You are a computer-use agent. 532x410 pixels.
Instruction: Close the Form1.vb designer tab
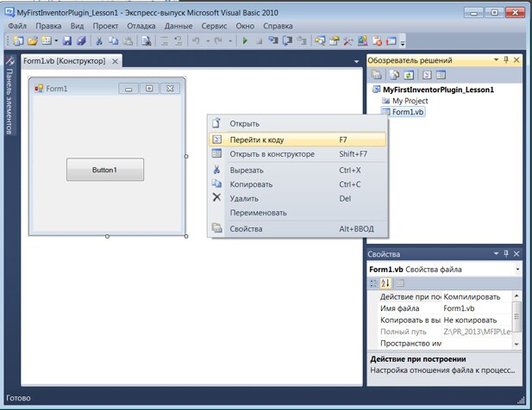coord(116,61)
